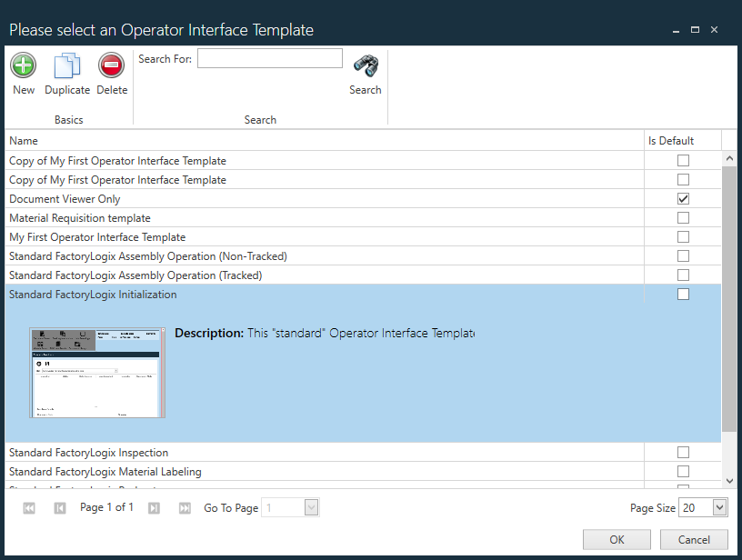Enable Is Default for Material Requisition template
Viewport: 742px width, 560px height.
pos(683,217)
